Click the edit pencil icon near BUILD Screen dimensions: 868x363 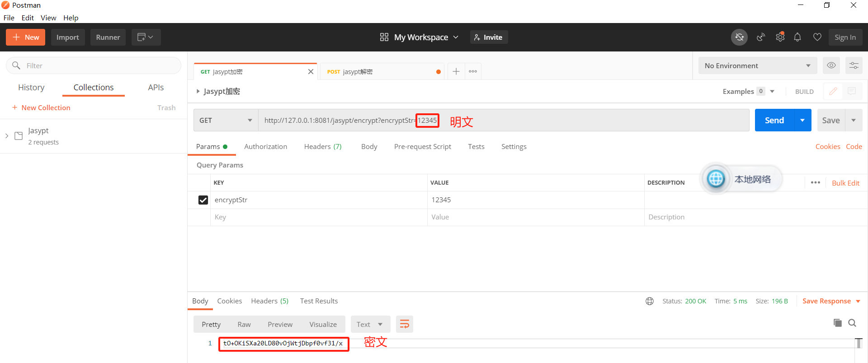coord(833,91)
